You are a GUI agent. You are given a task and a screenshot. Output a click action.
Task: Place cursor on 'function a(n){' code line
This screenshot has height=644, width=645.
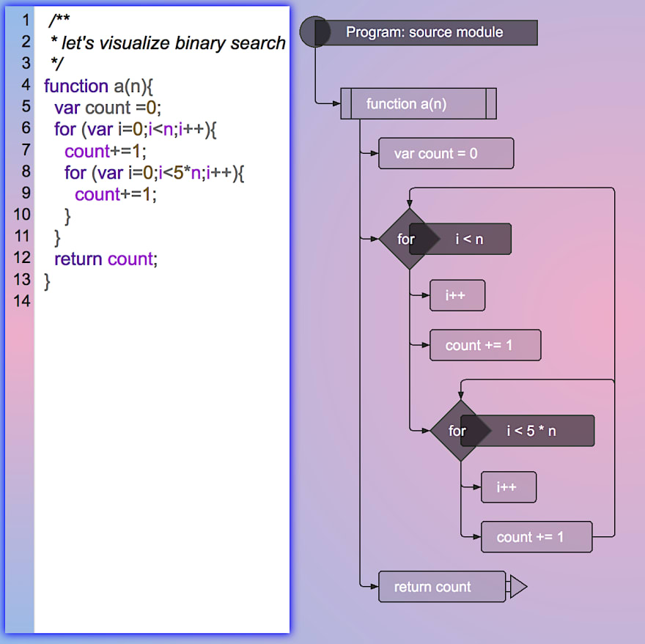(x=98, y=86)
